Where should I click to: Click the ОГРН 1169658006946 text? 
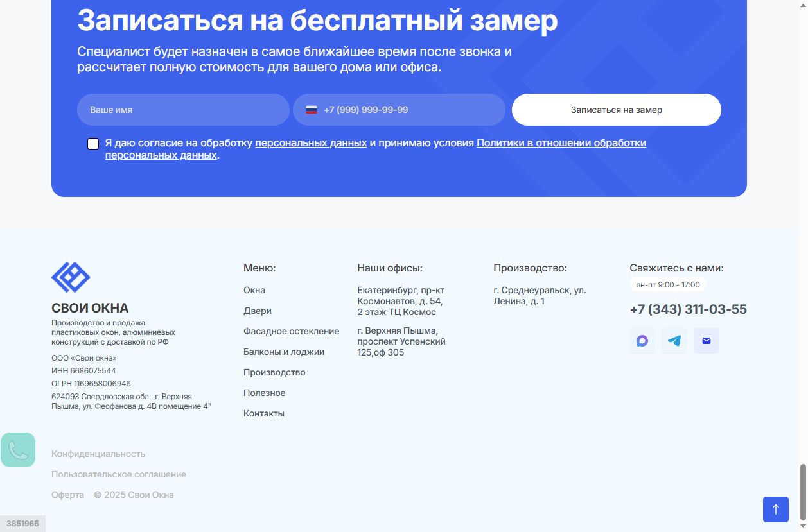pyautogui.click(x=91, y=384)
